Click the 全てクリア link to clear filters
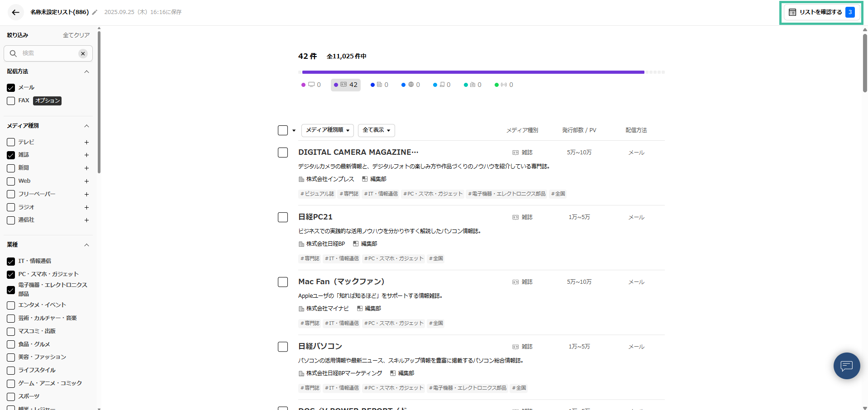The height and width of the screenshot is (410, 868). coord(76,35)
